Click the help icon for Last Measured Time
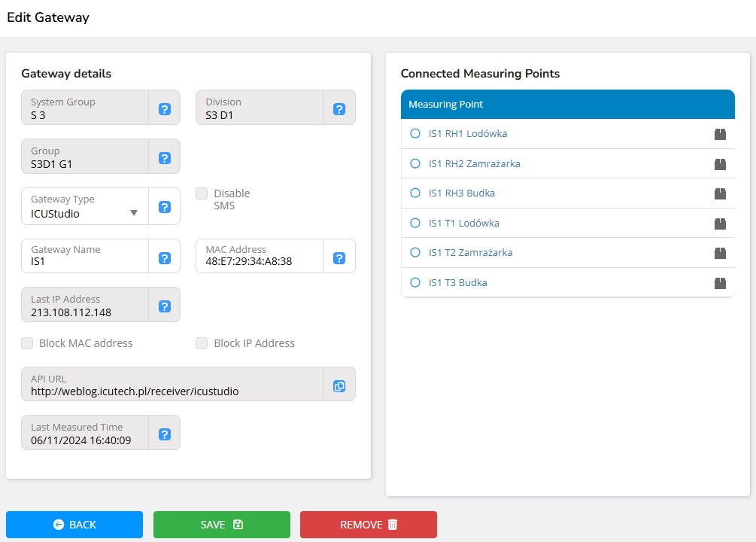This screenshot has height=542, width=756. pos(165,434)
